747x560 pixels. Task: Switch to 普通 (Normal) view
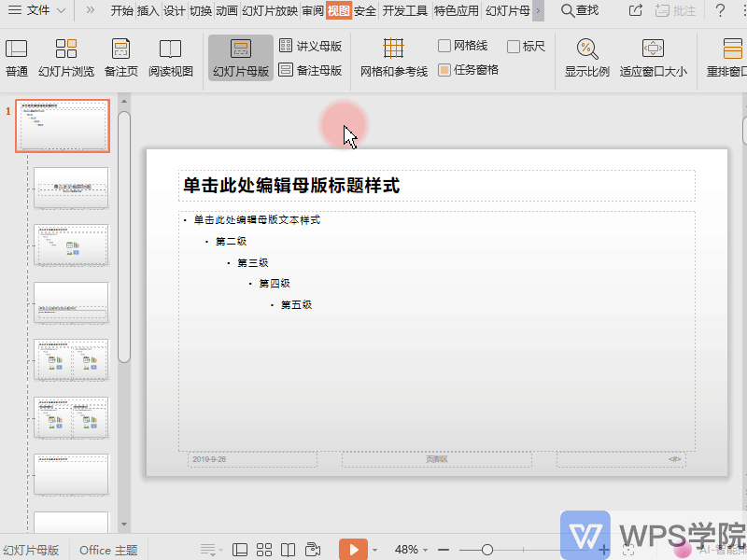17,57
